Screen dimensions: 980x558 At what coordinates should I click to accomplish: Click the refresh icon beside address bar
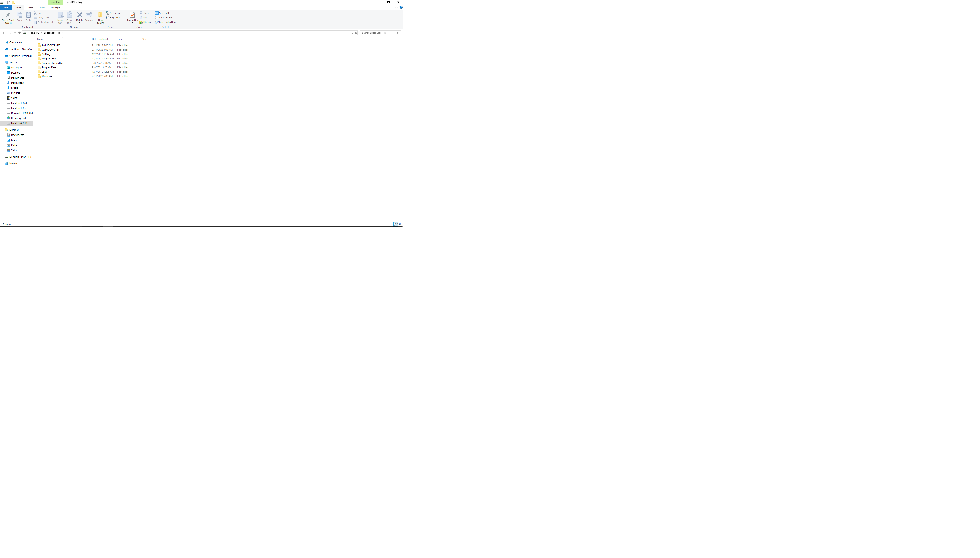[x=356, y=33]
